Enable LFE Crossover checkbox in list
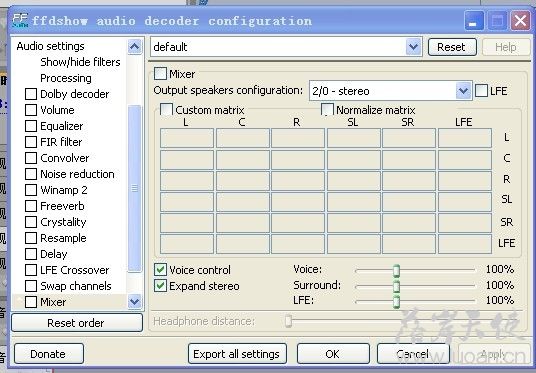 click(x=31, y=270)
